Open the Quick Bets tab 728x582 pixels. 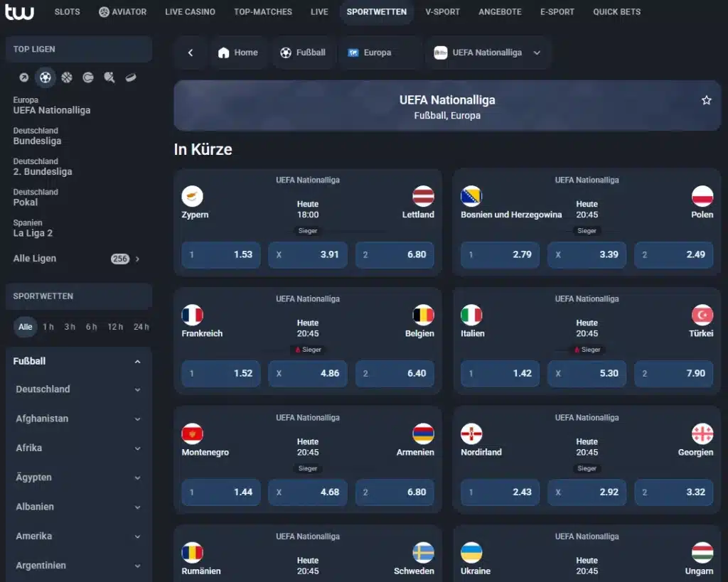(x=616, y=11)
